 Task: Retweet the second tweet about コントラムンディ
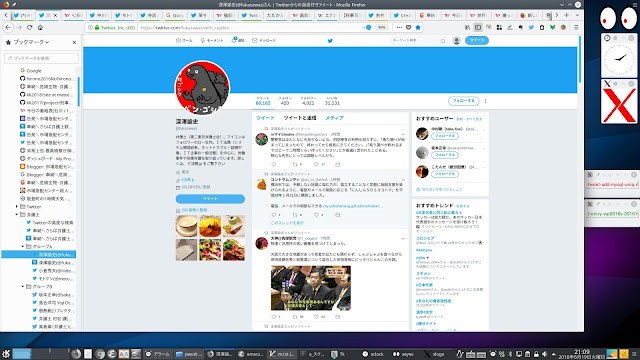[x=295, y=215]
